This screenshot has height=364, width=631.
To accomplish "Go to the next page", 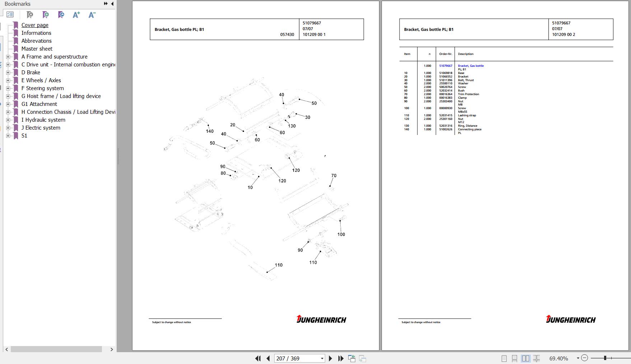I will click(x=331, y=358).
